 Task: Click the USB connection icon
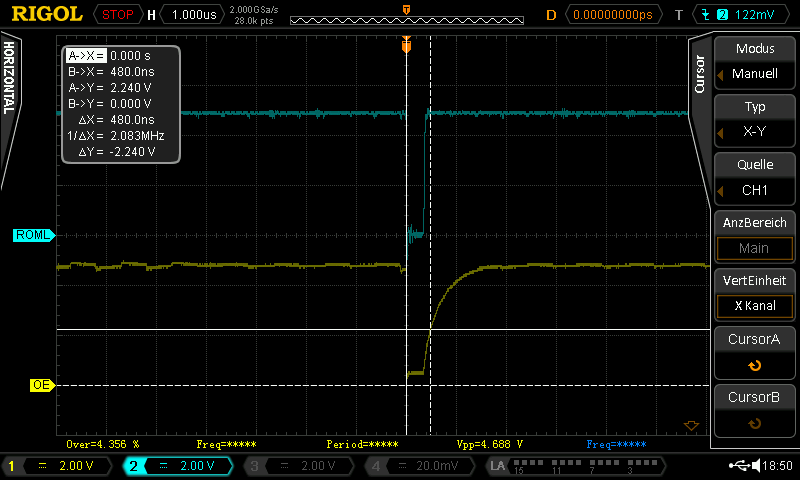tap(741, 466)
